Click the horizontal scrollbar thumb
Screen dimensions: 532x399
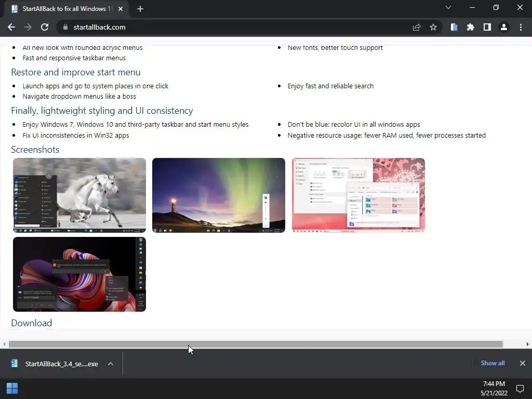[x=256, y=344]
